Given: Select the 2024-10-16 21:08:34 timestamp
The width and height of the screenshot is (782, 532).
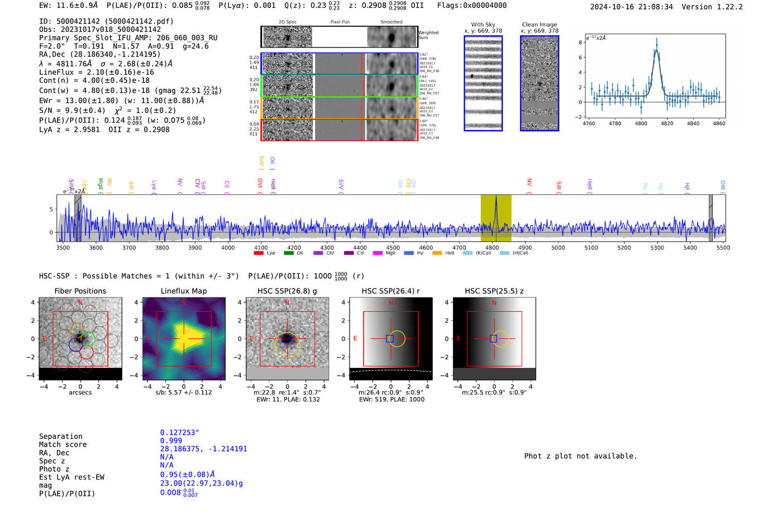Looking at the screenshot, I should click(x=632, y=7).
